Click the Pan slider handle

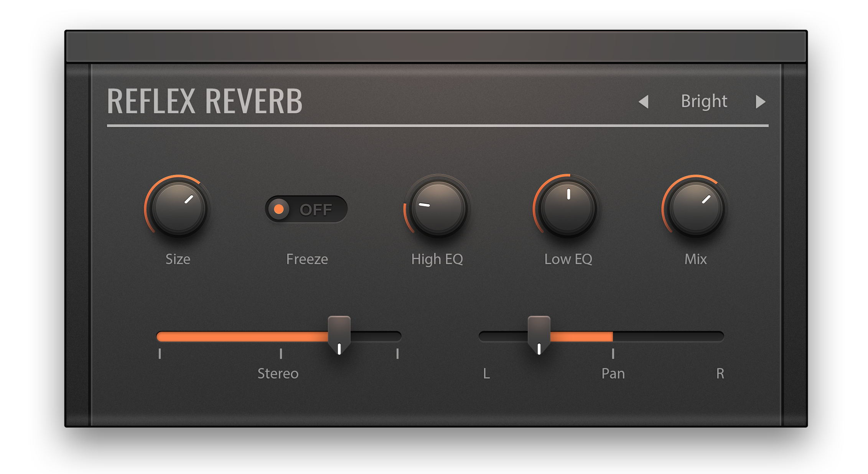539,333
